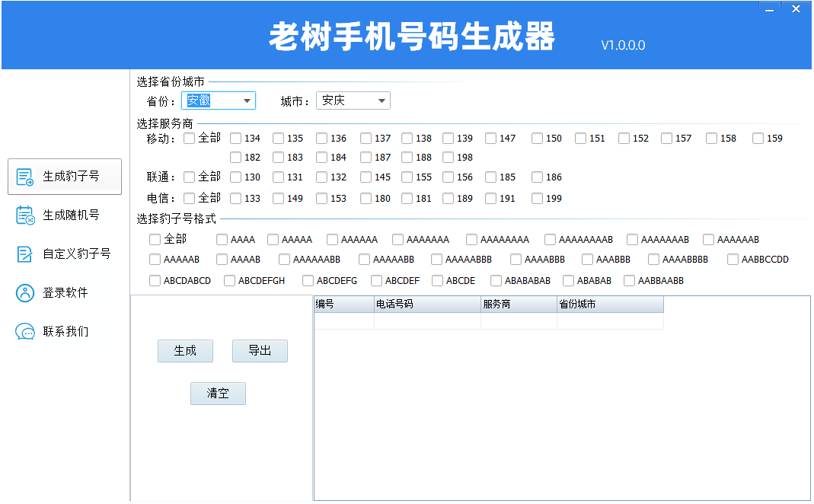814x504 pixels.
Task: Check 联通 全部 checkbox
Action: click(190, 177)
